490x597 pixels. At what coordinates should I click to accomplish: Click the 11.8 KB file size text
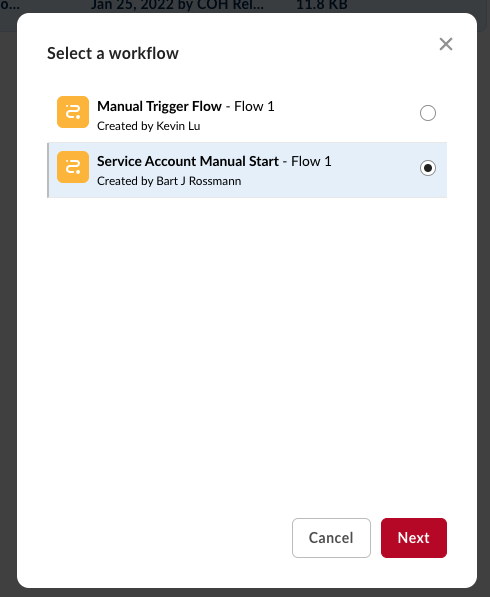click(x=322, y=5)
